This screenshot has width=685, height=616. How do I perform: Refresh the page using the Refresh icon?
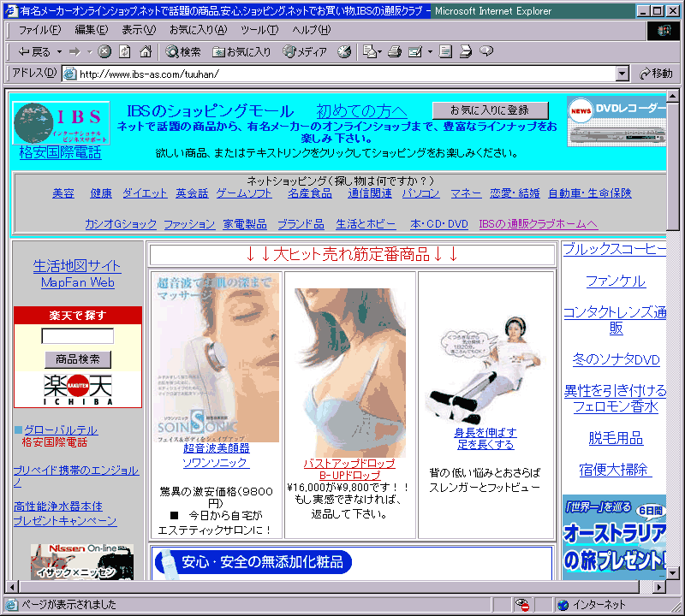click(x=125, y=51)
